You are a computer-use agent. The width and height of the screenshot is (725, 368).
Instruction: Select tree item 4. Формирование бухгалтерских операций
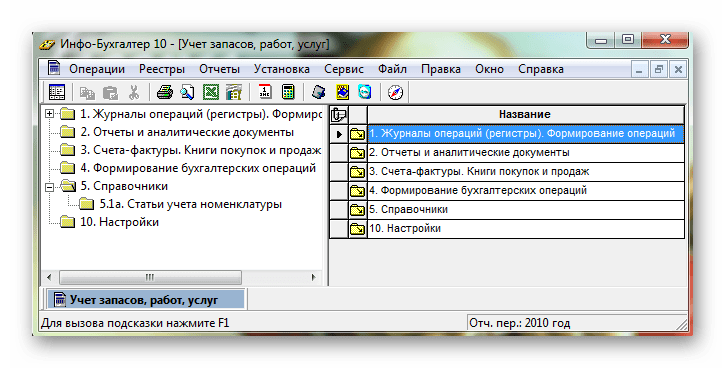pyautogui.click(x=198, y=168)
